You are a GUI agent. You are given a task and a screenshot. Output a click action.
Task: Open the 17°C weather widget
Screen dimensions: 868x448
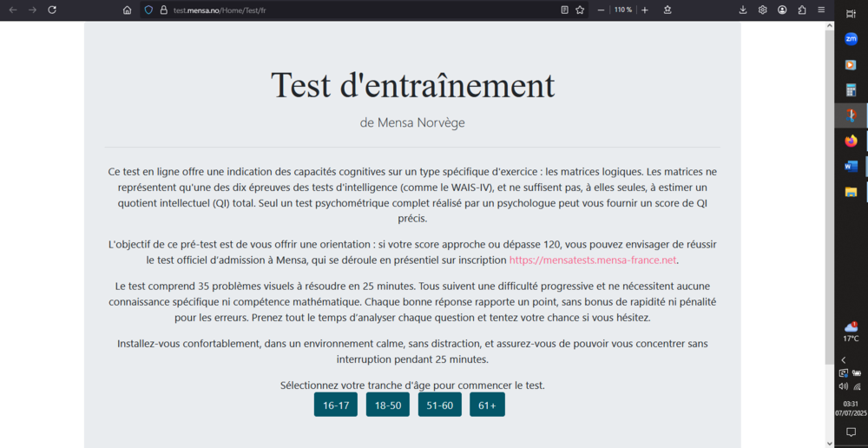(x=851, y=332)
